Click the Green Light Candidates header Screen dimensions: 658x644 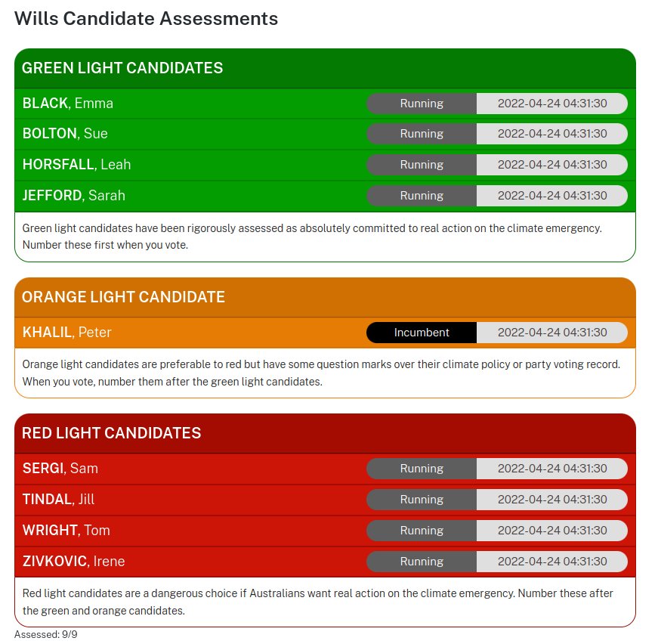(122, 68)
